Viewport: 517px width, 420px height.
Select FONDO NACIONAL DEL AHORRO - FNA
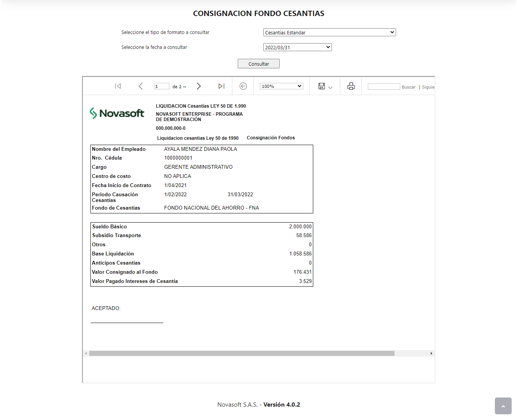point(211,208)
